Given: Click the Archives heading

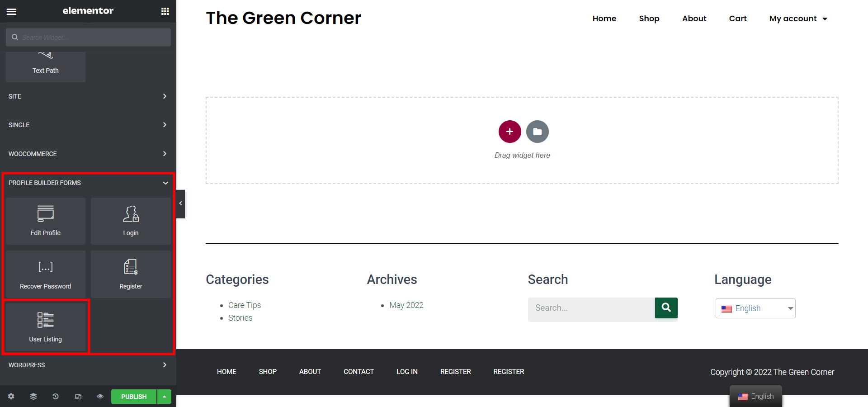Looking at the screenshot, I should tap(392, 279).
